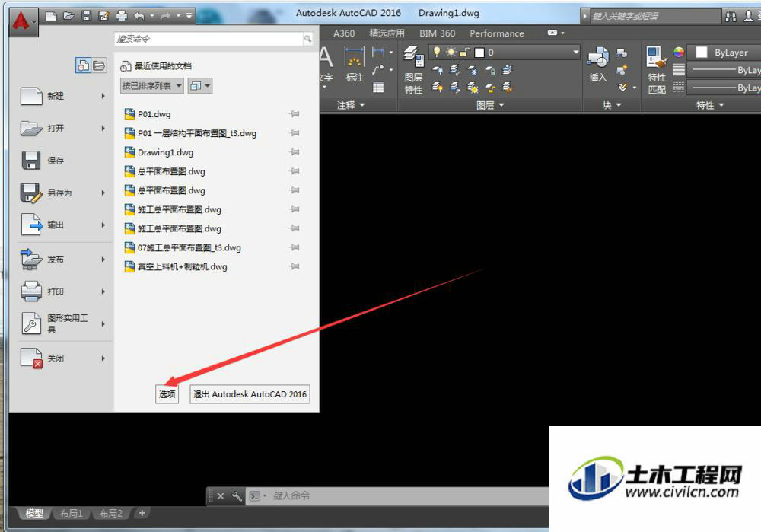761x532 pixels.
Task: Click the Plot printer icon in quick access toolbar
Action: tap(121, 16)
